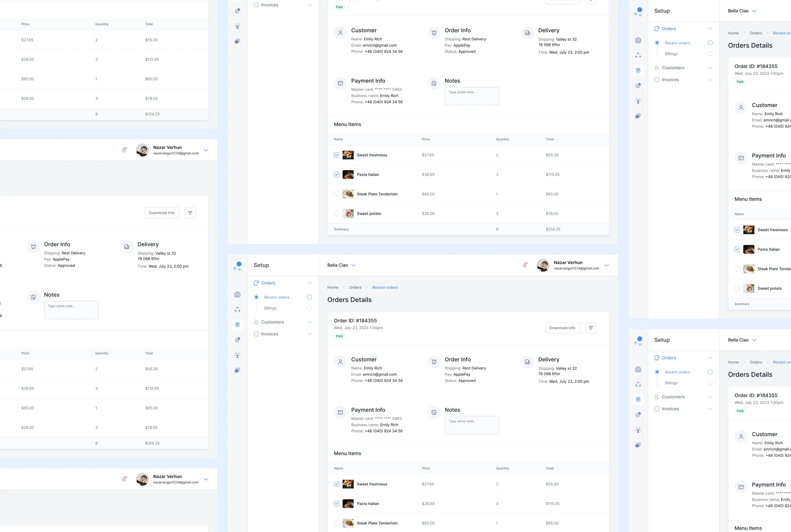Click Notes text field in top-center panel

pyautogui.click(x=471, y=96)
